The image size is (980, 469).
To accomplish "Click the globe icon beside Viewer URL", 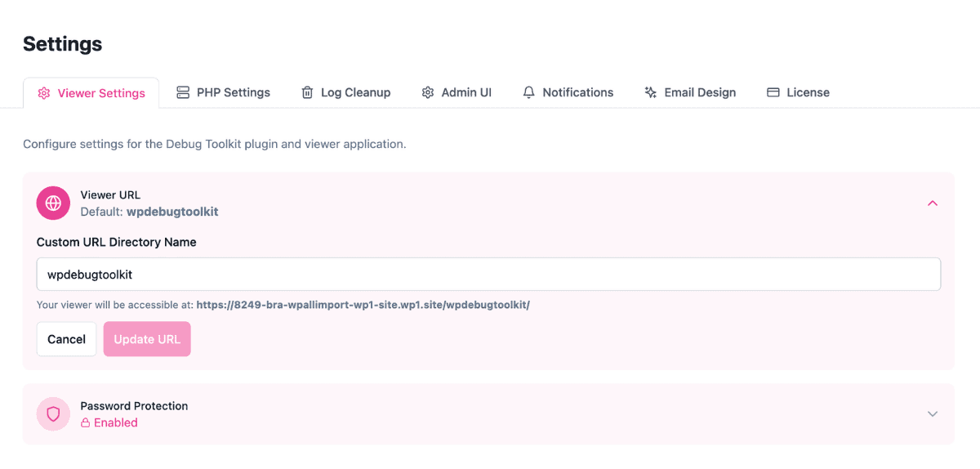I will tap(53, 203).
